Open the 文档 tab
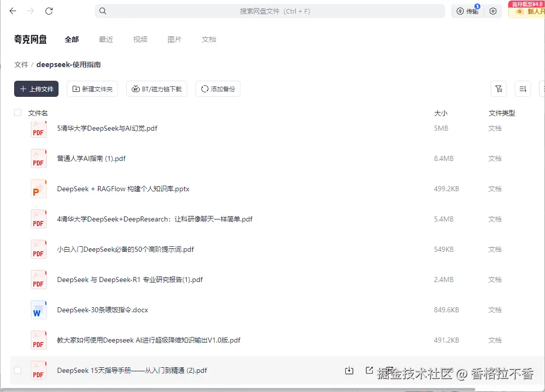 coord(208,39)
